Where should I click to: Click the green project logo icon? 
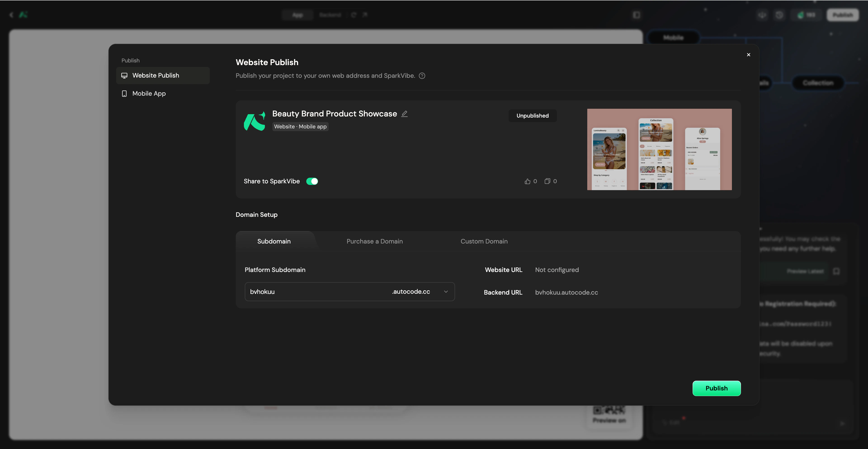254,121
